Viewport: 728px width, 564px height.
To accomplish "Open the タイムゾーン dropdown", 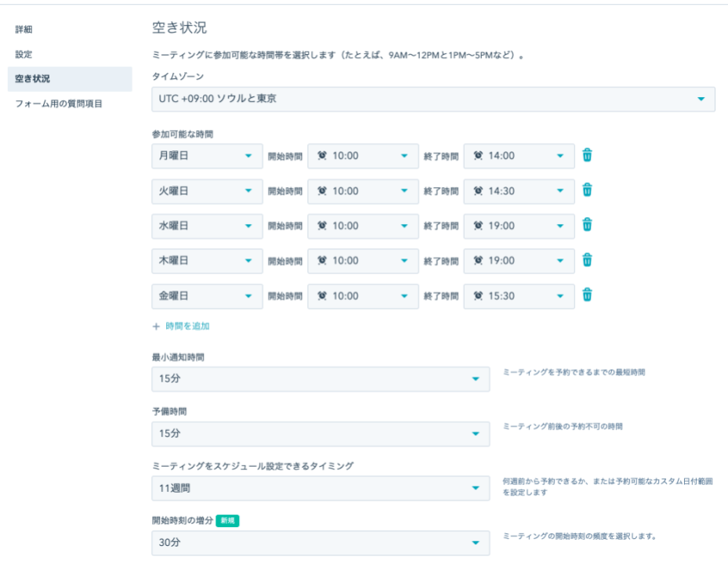I will point(433,99).
